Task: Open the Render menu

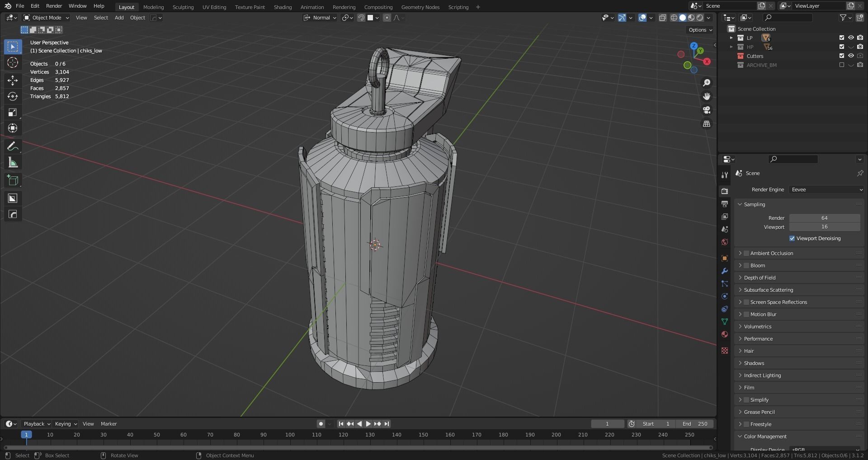Action: (54, 6)
